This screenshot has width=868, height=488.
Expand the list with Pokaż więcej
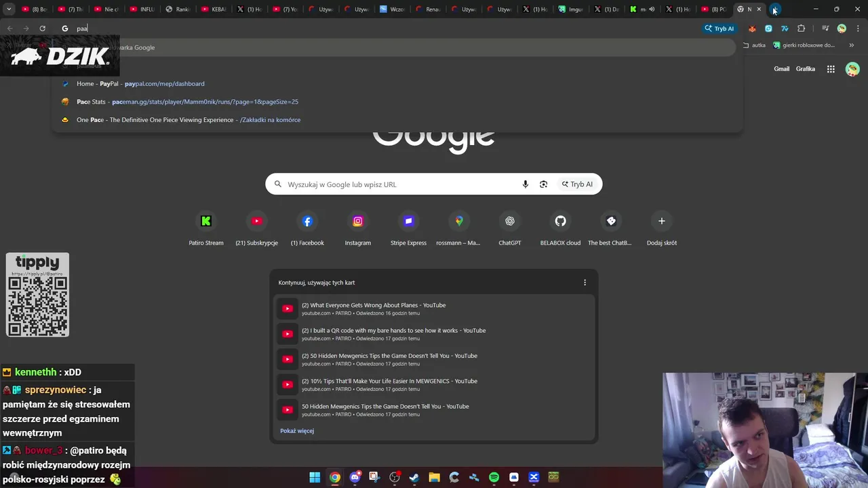[x=297, y=431]
